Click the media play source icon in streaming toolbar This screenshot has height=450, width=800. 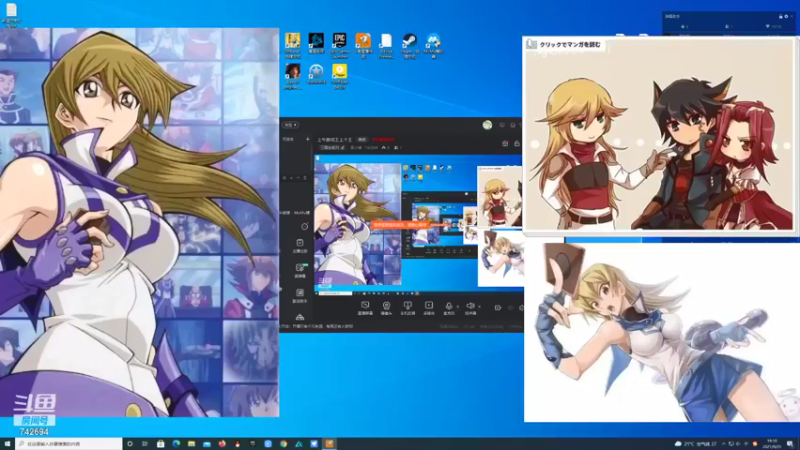coord(429,308)
